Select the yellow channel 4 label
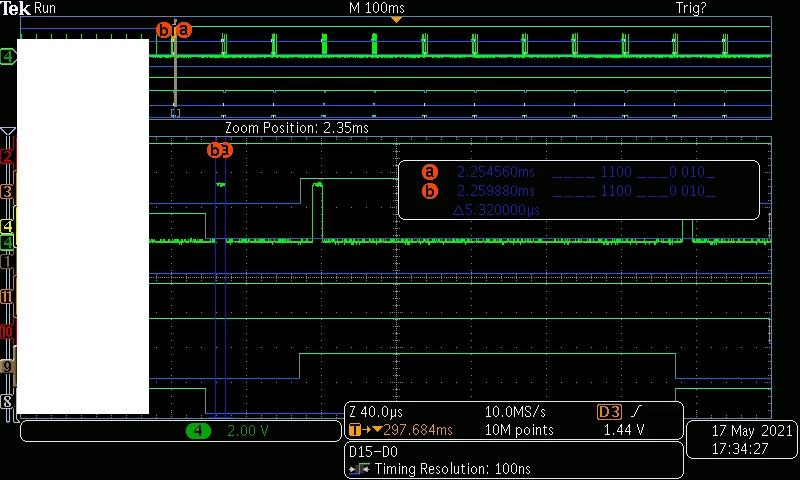Screen dimensions: 800x480 (x=7, y=226)
